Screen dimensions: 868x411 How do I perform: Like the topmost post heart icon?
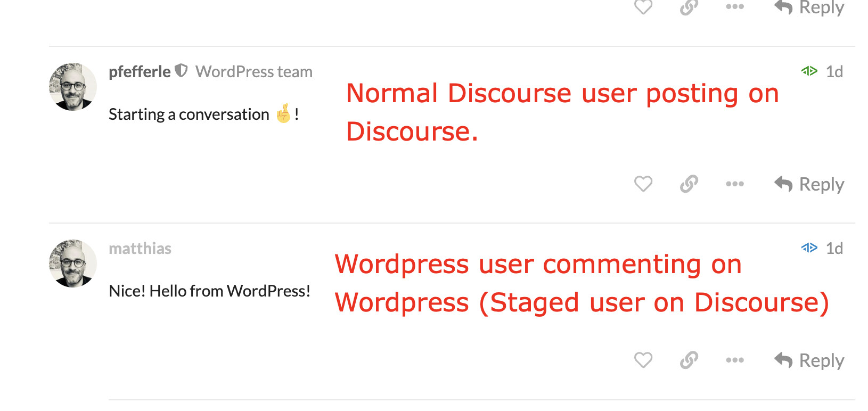click(643, 7)
